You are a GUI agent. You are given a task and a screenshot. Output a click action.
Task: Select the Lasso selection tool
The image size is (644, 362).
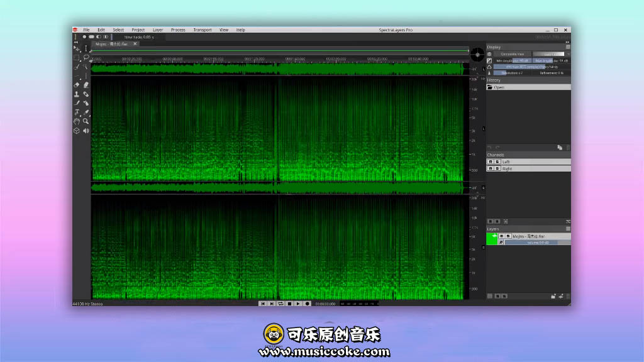click(x=86, y=58)
